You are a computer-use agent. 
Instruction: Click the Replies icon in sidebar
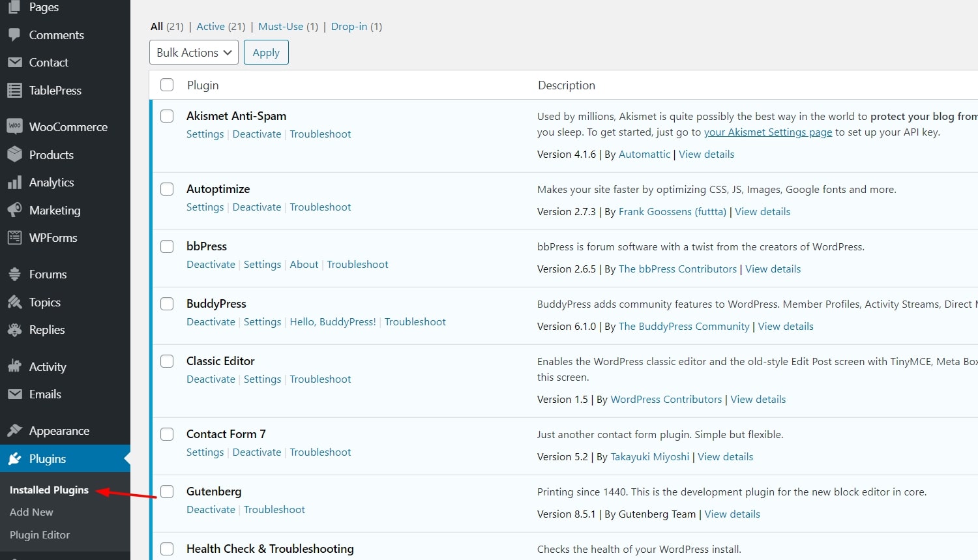pyautogui.click(x=14, y=330)
